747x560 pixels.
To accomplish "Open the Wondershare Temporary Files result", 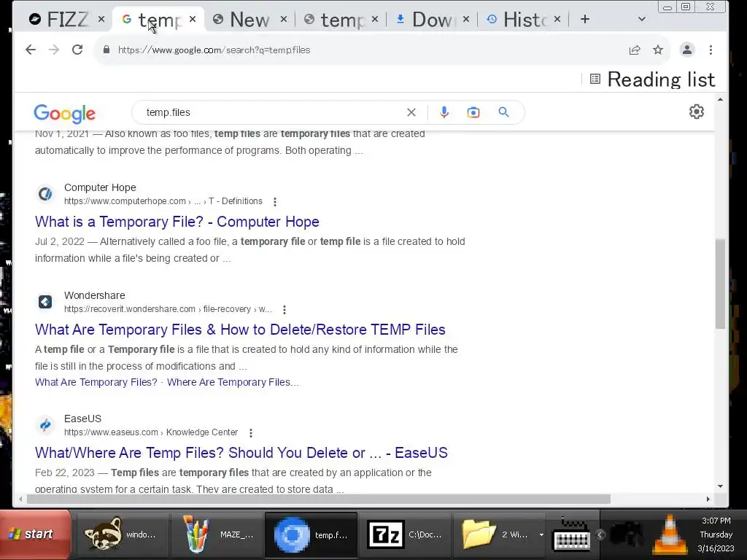I will (x=240, y=330).
